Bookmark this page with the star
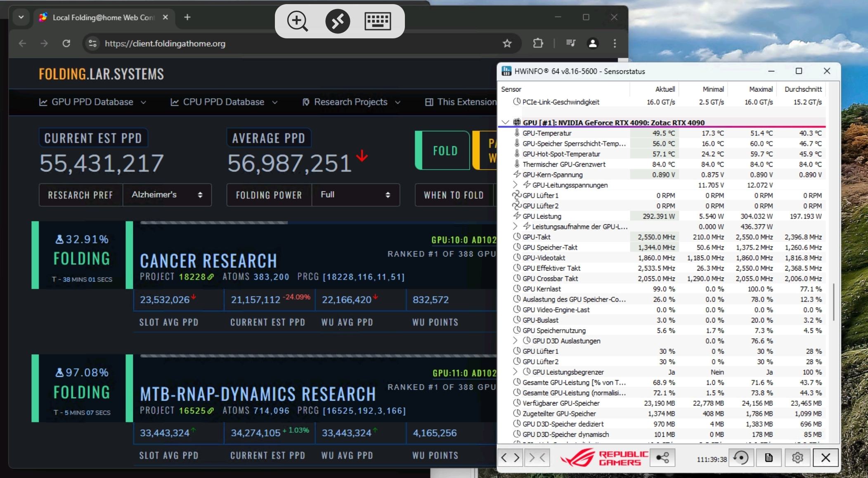868x478 pixels. pyautogui.click(x=507, y=43)
